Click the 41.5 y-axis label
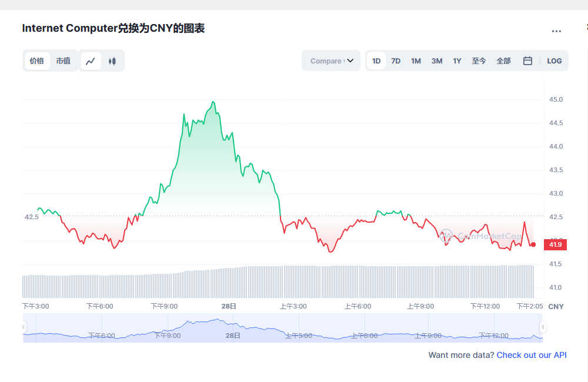This screenshot has width=588, height=382. coord(556,264)
